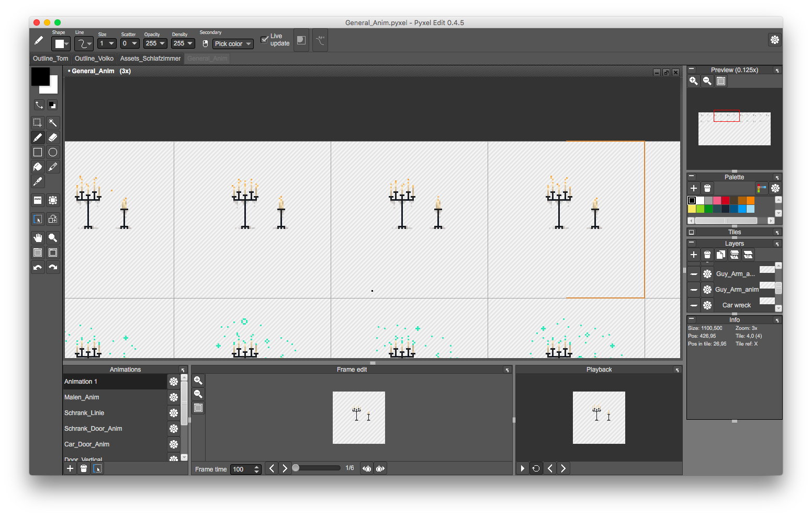This screenshot has width=812, height=517.
Task: Toggle the Live update checkbox
Action: [264, 40]
